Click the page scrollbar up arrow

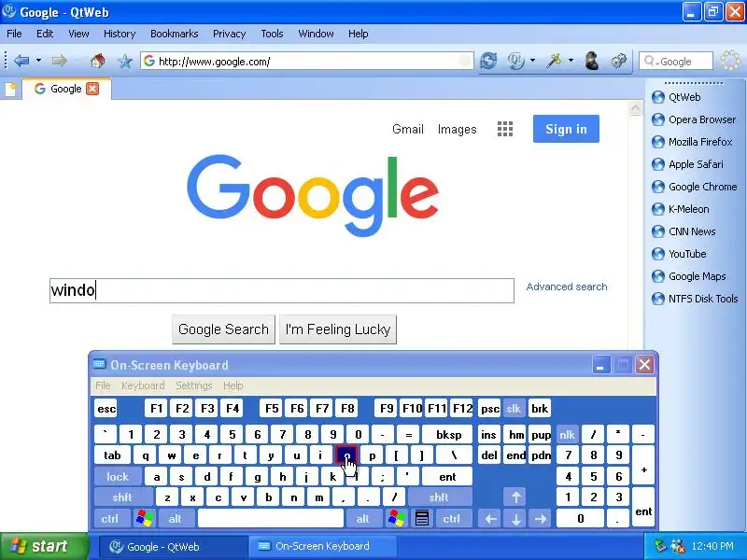pos(635,108)
